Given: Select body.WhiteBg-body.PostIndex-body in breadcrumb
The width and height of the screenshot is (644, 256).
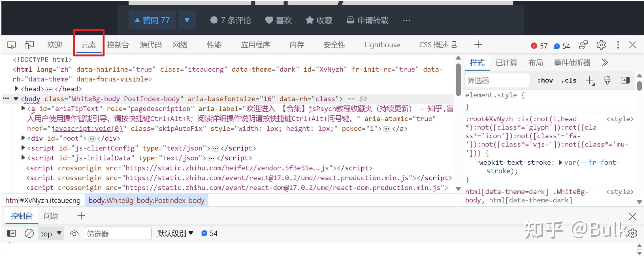Looking at the screenshot, I should [x=146, y=200].
